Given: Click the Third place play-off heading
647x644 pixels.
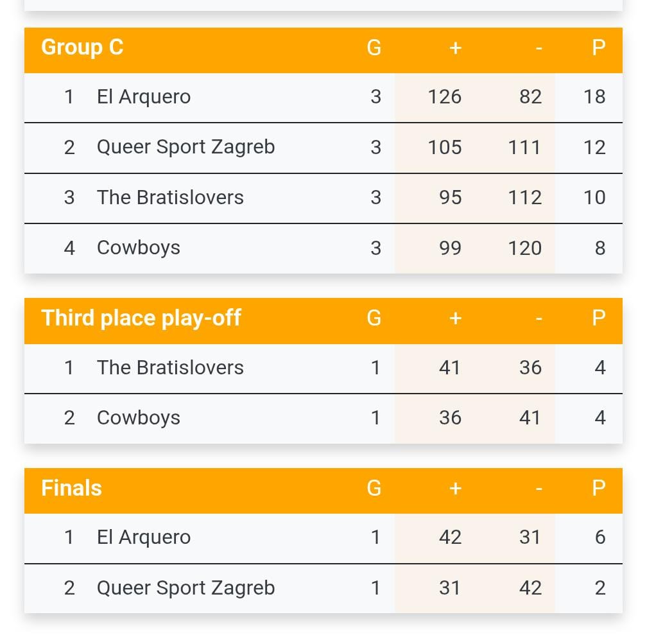Looking at the screenshot, I should (x=141, y=318).
